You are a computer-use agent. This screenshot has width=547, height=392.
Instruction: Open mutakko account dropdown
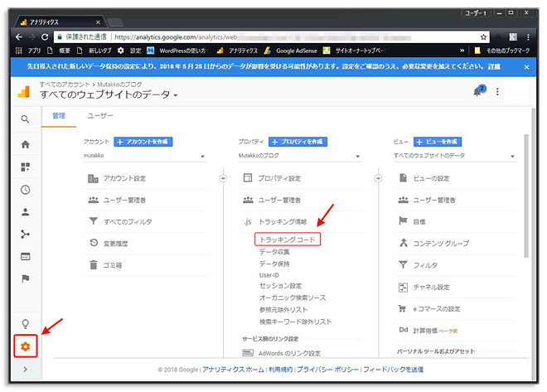(x=145, y=156)
